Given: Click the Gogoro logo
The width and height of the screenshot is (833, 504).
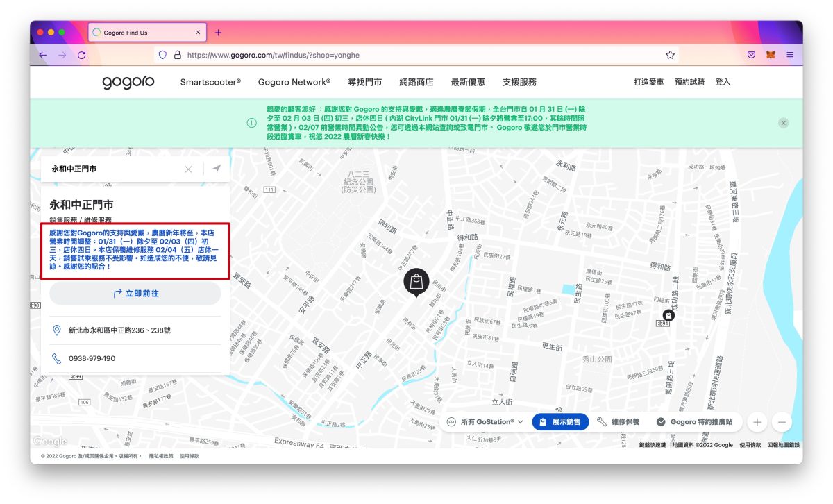Looking at the screenshot, I should point(128,82).
